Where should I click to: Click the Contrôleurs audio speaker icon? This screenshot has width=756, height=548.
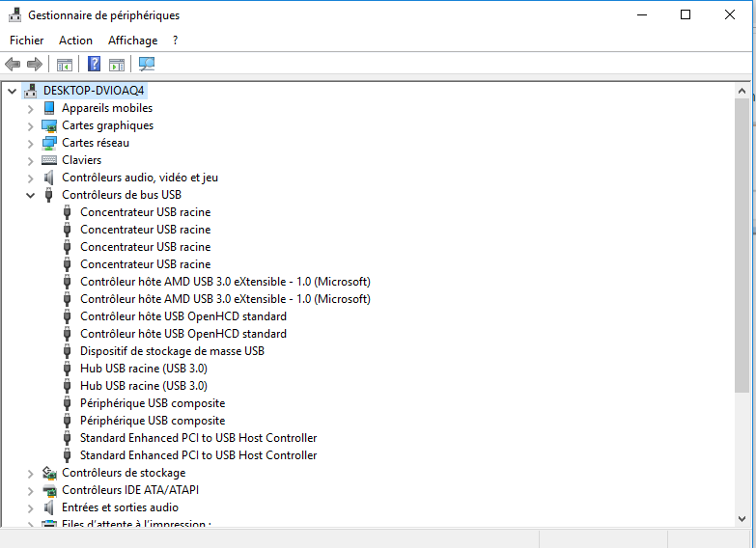[x=48, y=178]
